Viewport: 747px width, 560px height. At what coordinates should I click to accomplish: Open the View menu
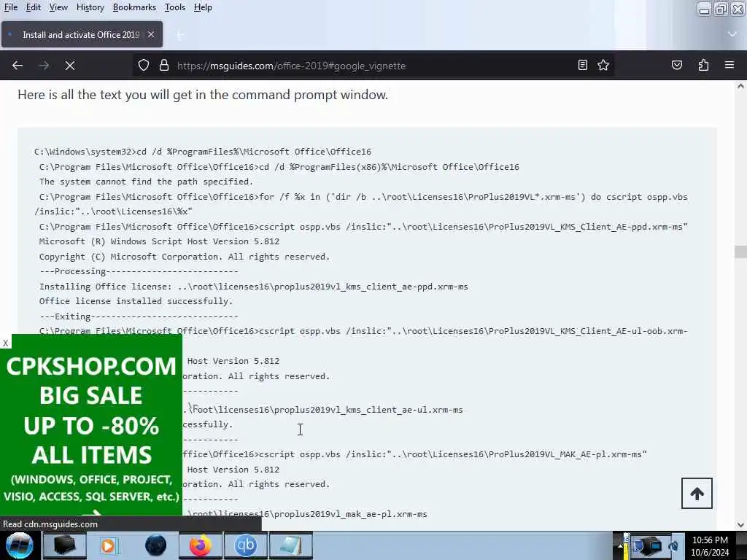pos(58,7)
